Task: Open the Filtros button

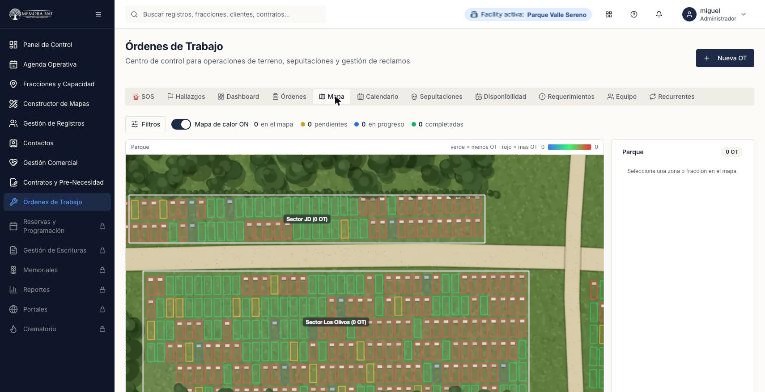Action: pyautogui.click(x=145, y=124)
